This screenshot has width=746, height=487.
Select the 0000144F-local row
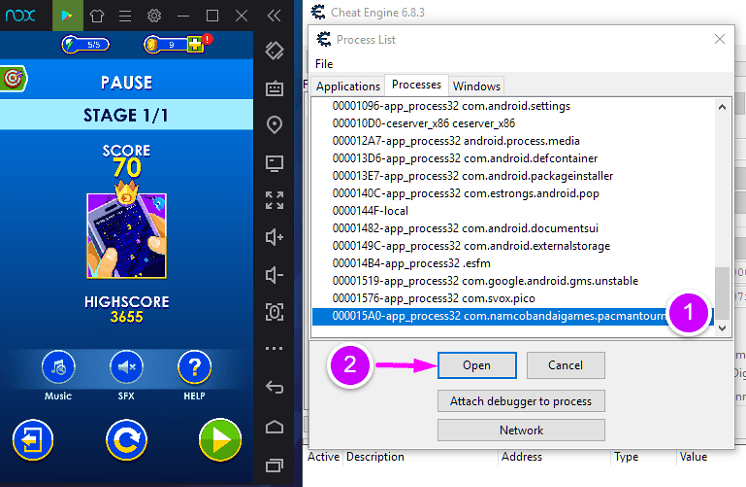[513, 211]
